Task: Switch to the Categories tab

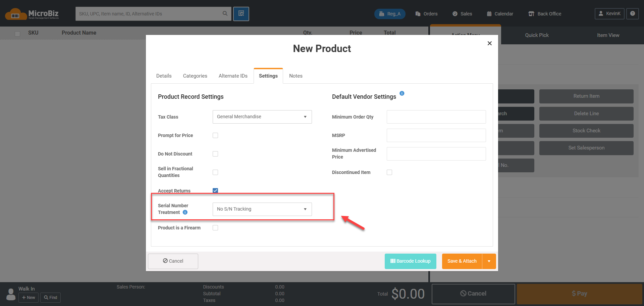Action: 195,76
